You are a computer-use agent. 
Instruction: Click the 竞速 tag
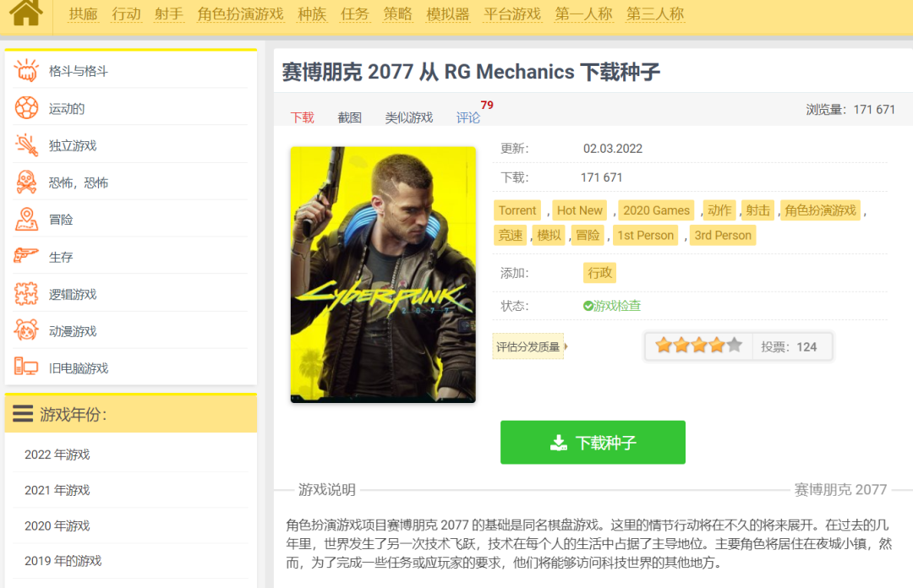(x=510, y=235)
